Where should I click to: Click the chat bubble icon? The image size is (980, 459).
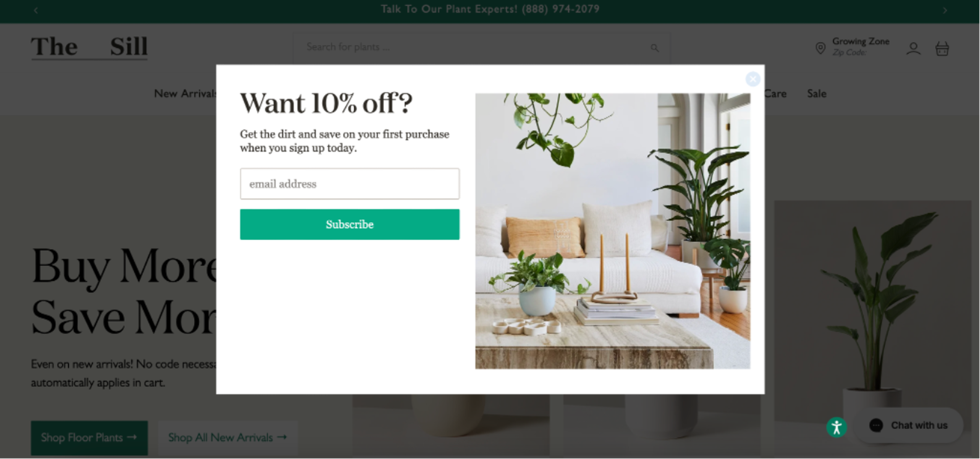tap(876, 425)
